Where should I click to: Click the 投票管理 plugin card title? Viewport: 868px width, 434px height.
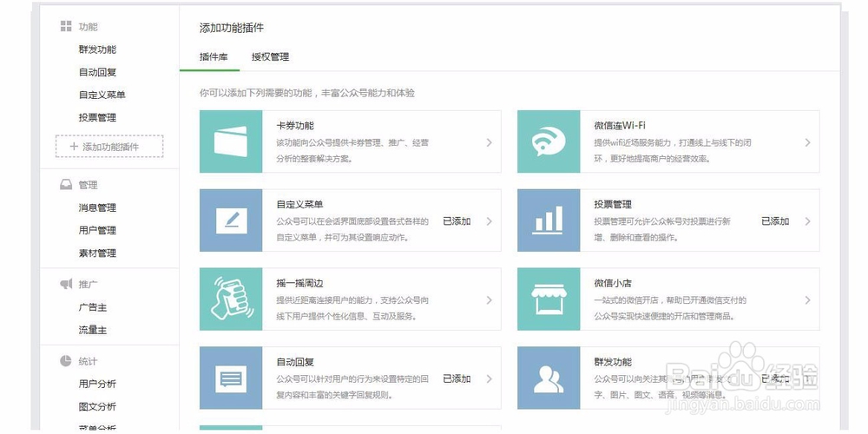click(613, 204)
